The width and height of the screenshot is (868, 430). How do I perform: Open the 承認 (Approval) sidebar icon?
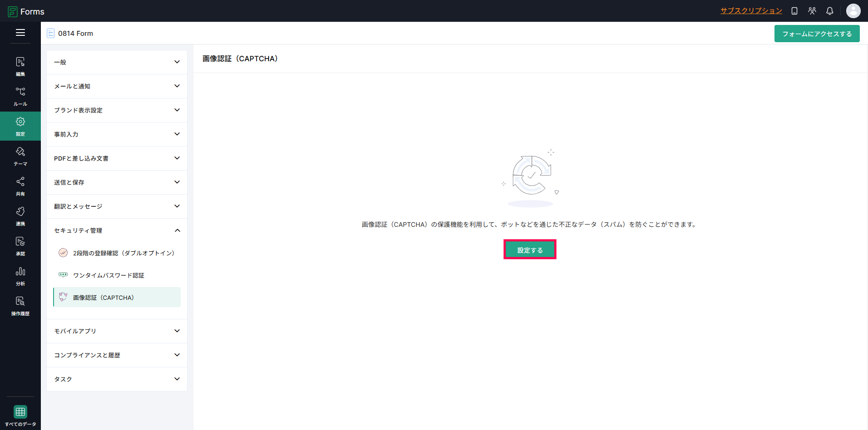(x=20, y=246)
